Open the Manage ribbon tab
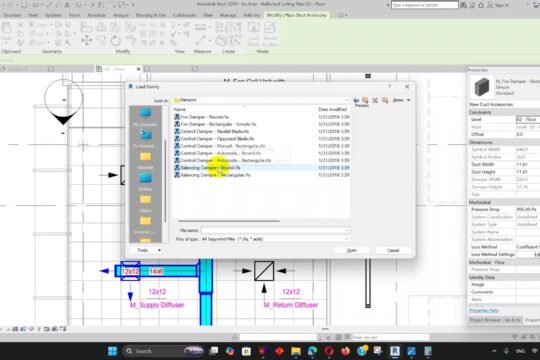The image size is (540, 360). click(x=228, y=15)
